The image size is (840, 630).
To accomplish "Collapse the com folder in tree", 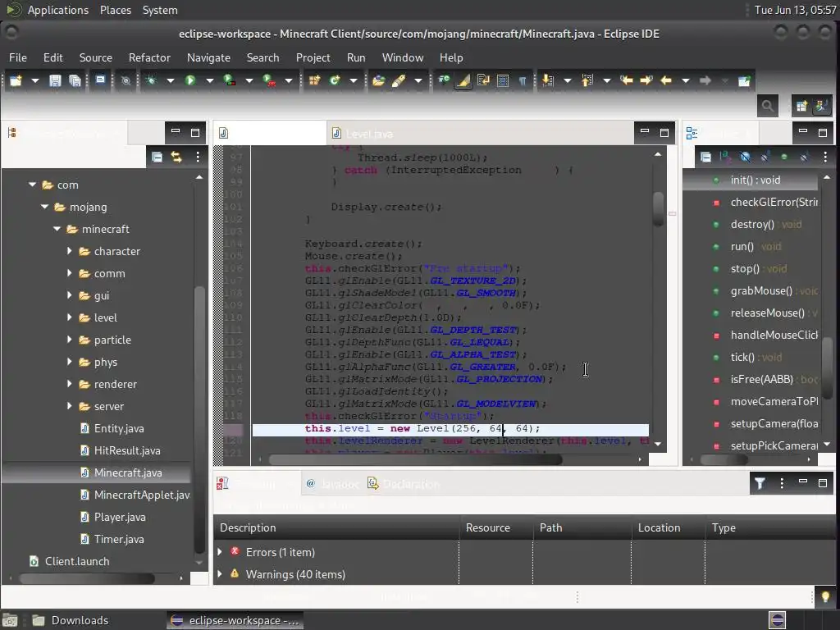I will pyautogui.click(x=32, y=185).
